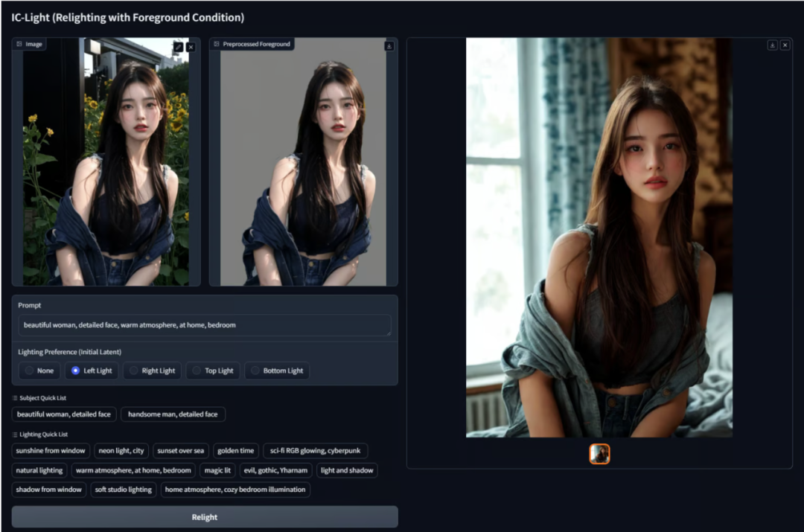
Task: Click the Relight button
Action: (205, 517)
